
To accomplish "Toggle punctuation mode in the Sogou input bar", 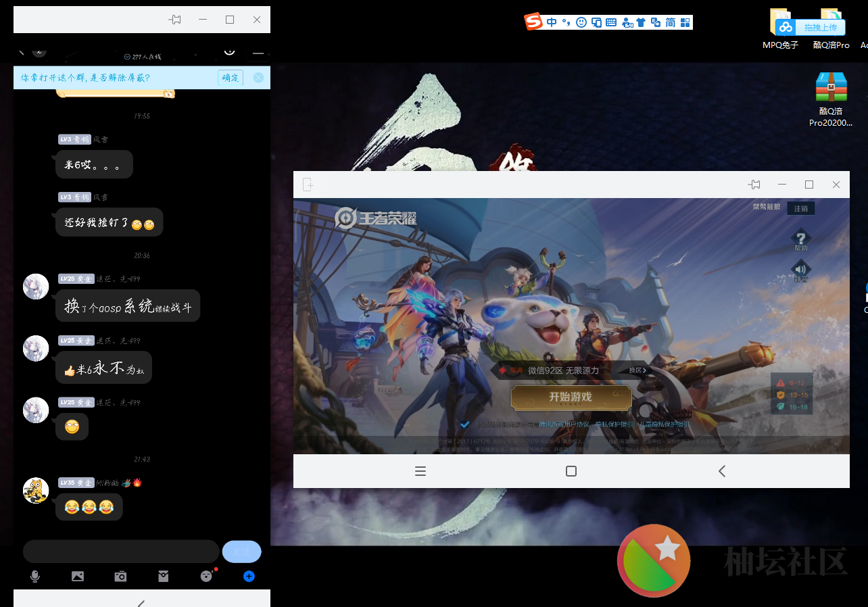I will [x=566, y=22].
